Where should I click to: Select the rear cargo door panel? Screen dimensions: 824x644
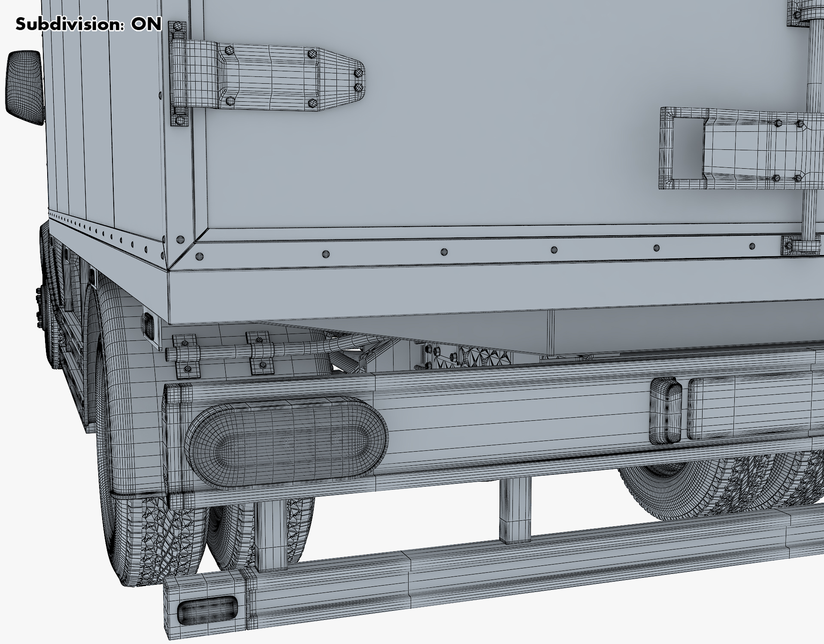point(472,129)
